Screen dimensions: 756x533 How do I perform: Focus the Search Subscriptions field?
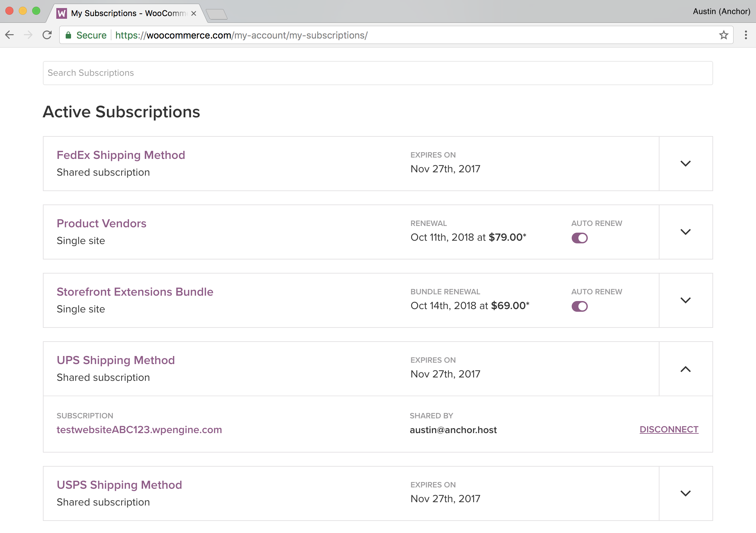pyautogui.click(x=378, y=73)
